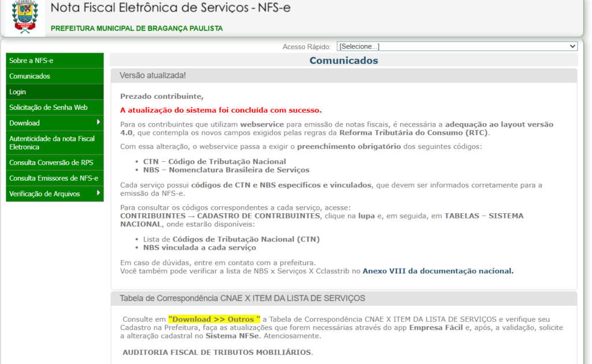Open Consulta Emissores de NFS-e
The width and height of the screenshot is (592, 364).
pos(53,178)
